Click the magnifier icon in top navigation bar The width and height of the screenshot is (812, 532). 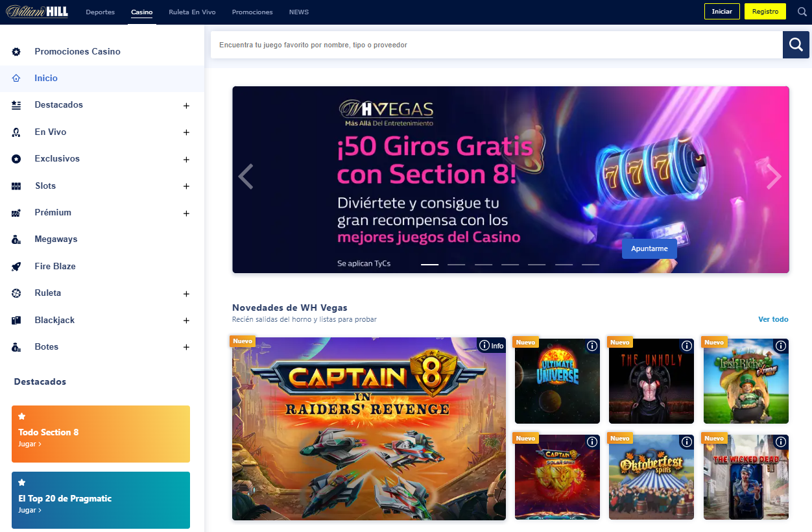(x=802, y=12)
